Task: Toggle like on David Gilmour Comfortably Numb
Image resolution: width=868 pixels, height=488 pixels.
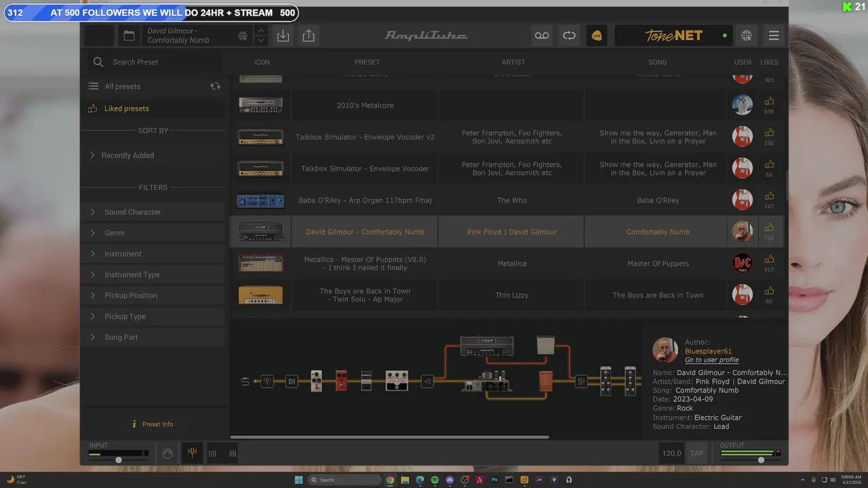Action: [769, 228]
